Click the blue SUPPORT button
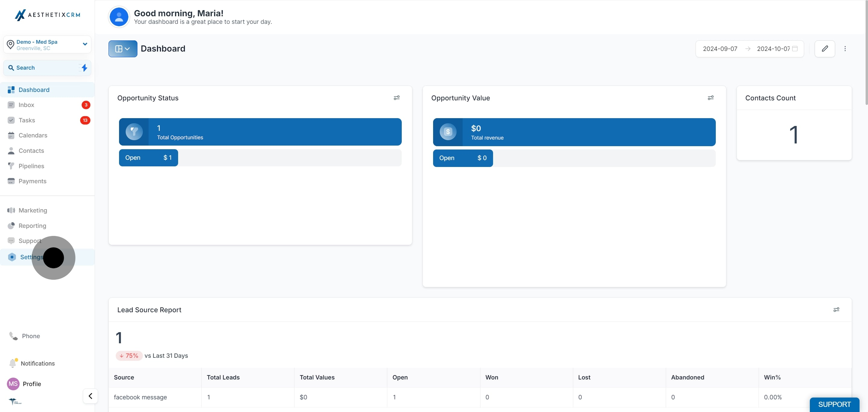 (834, 404)
